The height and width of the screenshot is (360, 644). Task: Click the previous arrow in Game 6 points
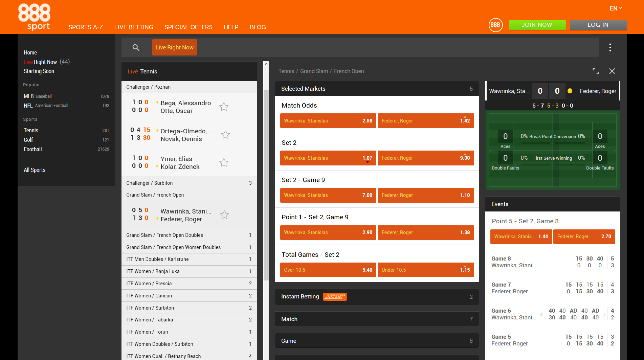(x=541, y=314)
